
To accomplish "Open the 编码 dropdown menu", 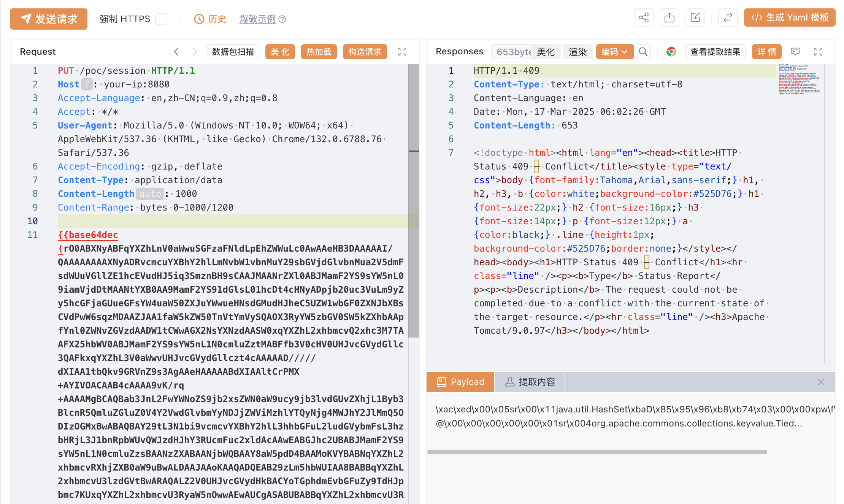I will pos(614,52).
